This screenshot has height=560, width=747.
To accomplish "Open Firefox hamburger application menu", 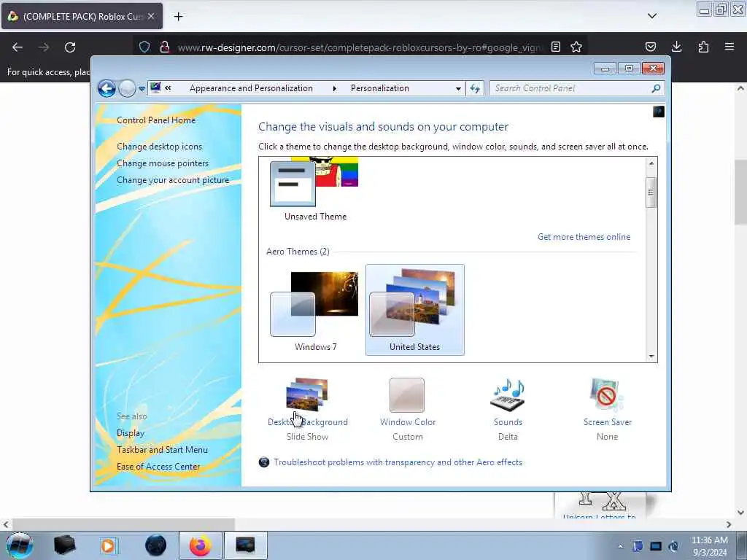I will point(729,47).
